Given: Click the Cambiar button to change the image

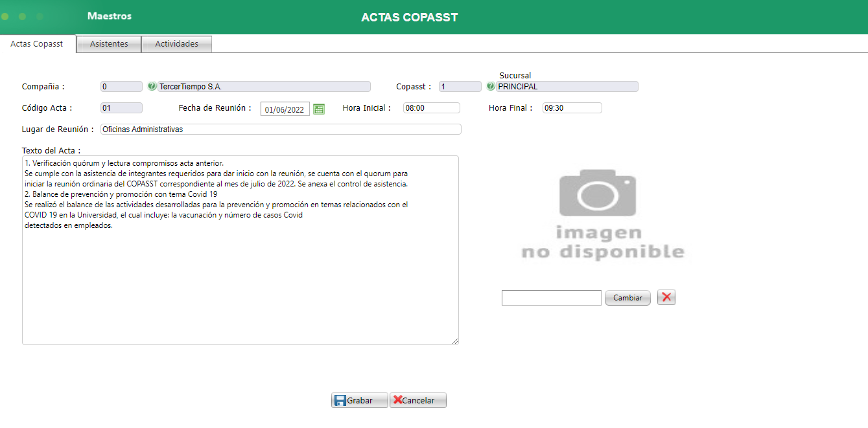Looking at the screenshot, I should click(x=627, y=297).
